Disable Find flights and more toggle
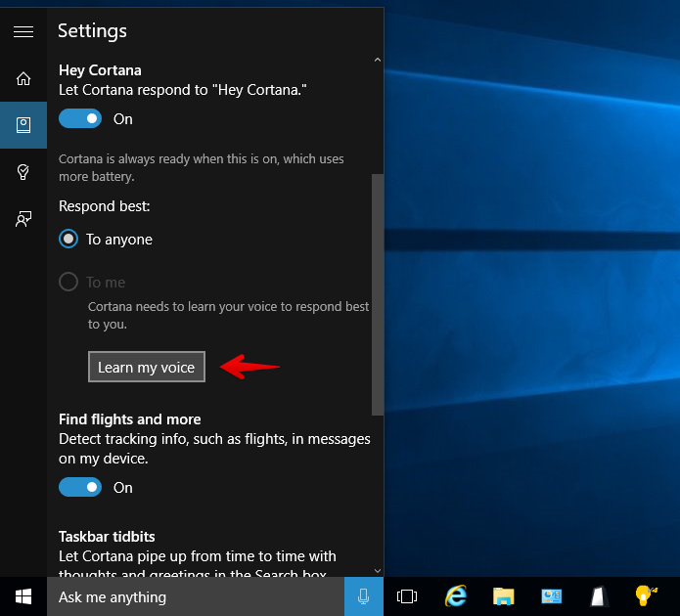Screen dimensions: 680x616 pyautogui.click(x=80, y=487)
